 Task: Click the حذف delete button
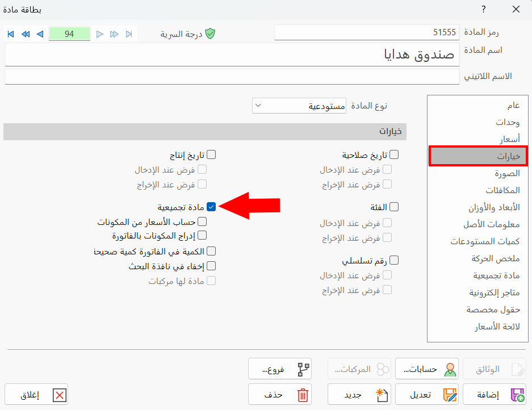click(x=280, y=395)
